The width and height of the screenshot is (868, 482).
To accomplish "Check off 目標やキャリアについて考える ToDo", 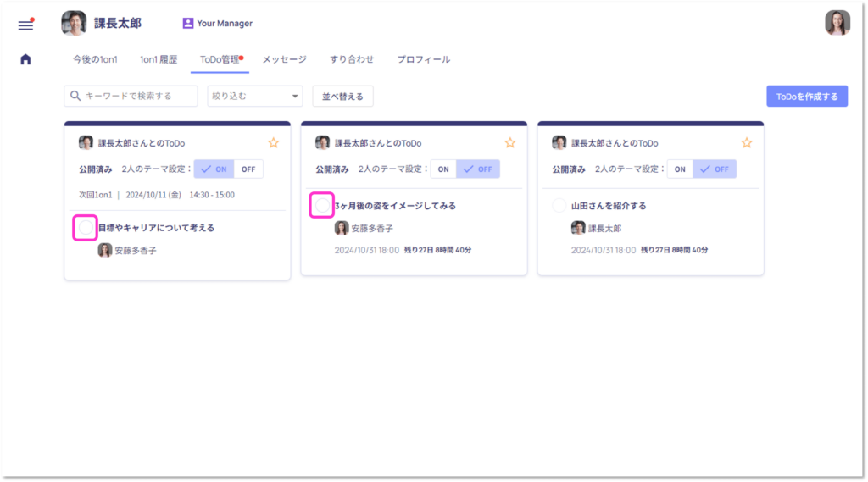I will click(x=86, y=227).
